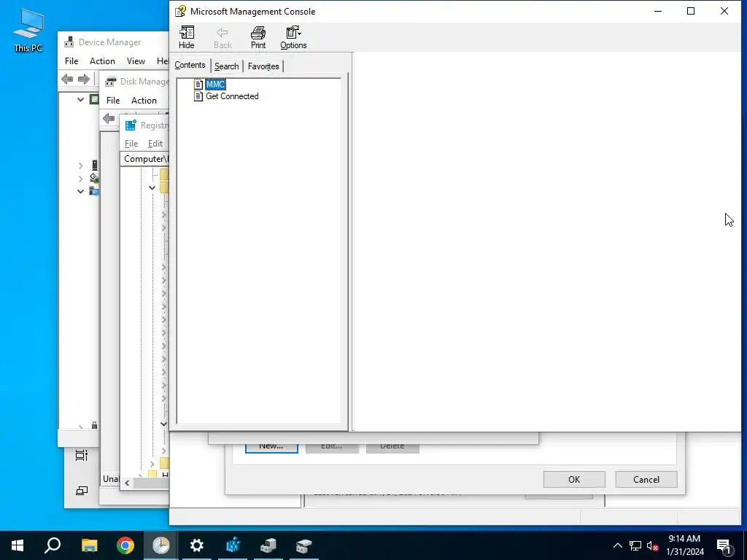Open the Windows Start menu
This screenshot has width=747, height=560.
pyautogui.click(x=18, y=545)
